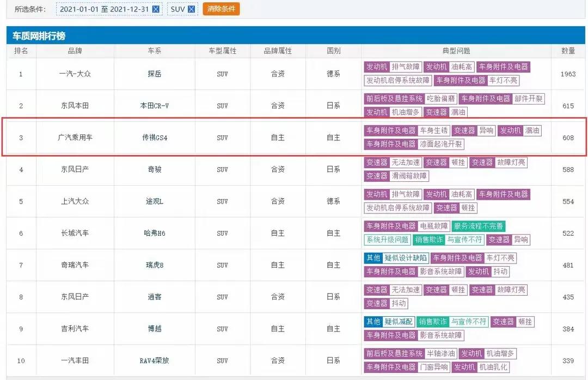Select the 上汽大众 brand cell
This screenshot has width=588, height=380.
tap(75, 201)
